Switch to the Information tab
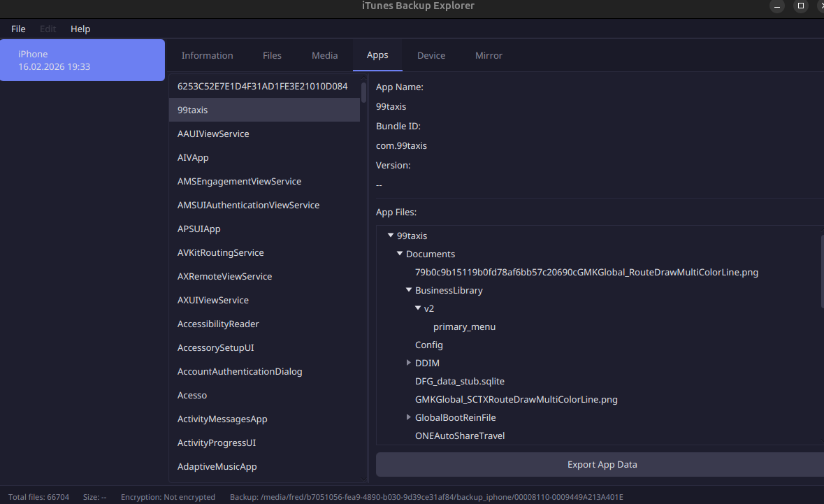The width and height of the screenshot is (824, 504). (207, 55)
